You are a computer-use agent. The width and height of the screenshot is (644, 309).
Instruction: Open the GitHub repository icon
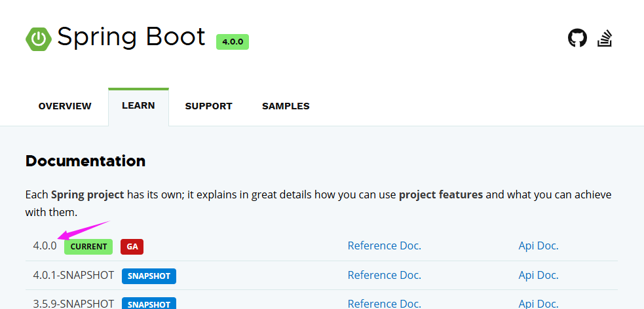(577, 38)
